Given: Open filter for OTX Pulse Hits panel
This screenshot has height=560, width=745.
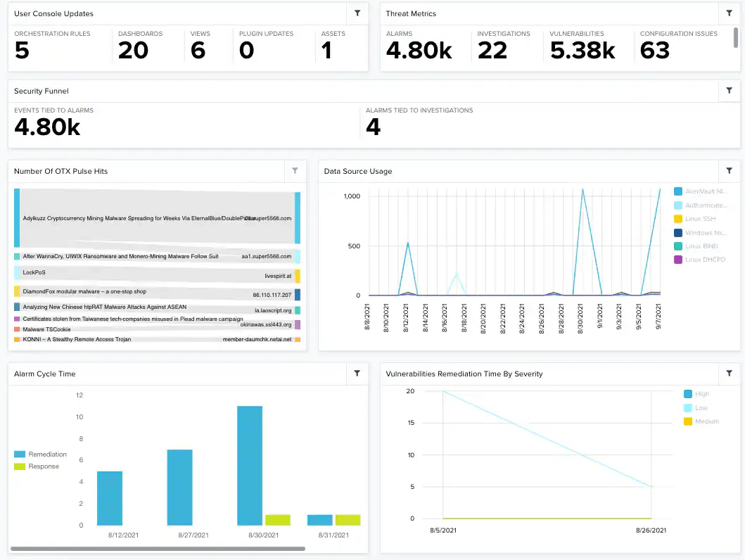Looking at the screenshot, I should coord(295,170).
